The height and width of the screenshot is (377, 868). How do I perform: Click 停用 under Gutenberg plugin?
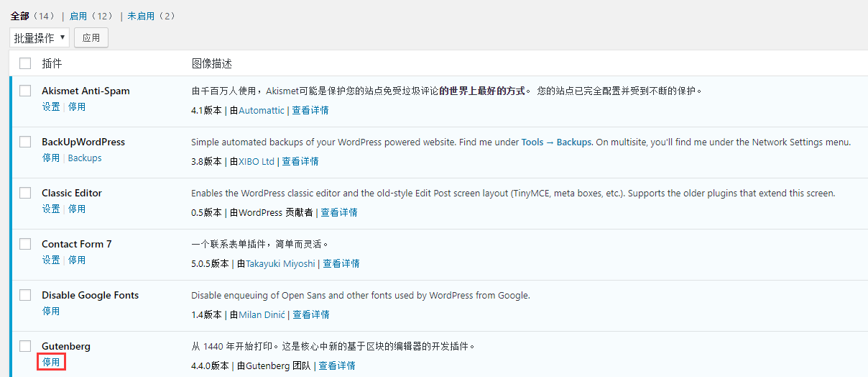pos(51,362)
